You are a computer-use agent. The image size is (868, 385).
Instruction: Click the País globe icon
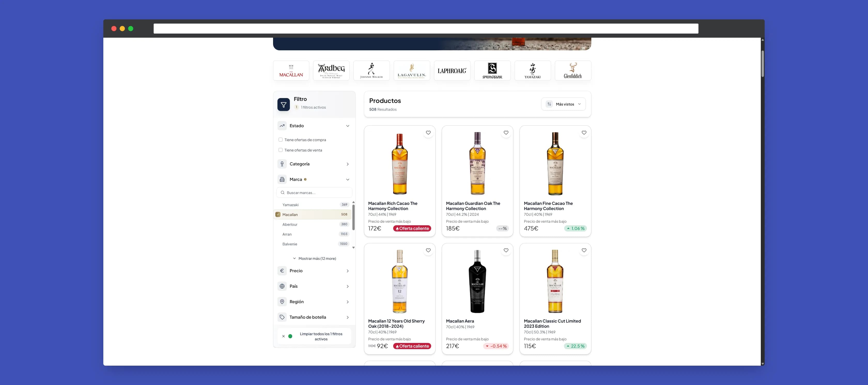(x=282, y=286)
